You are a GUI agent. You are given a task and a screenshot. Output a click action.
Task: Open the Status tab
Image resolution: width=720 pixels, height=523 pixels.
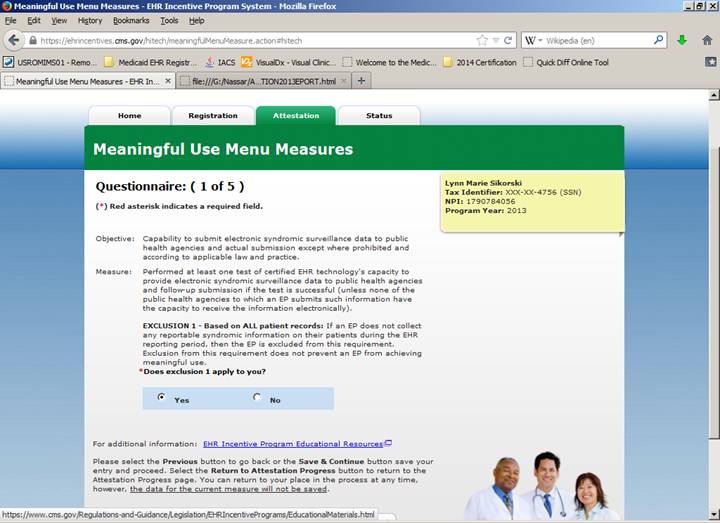[379, 116]
